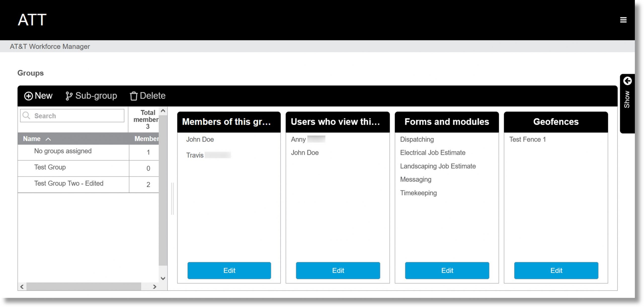Click member count 0 for Test Group
The height and width of the screenshot is (307, 644).
pos(148,168)
